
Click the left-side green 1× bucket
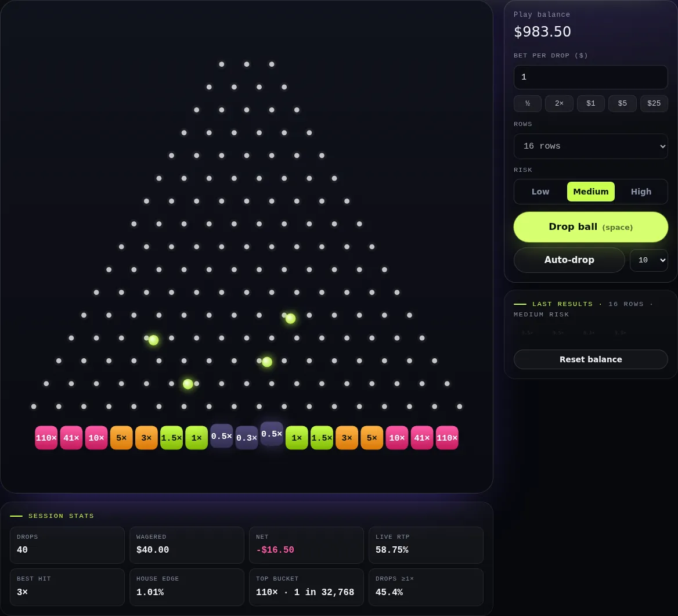pos(197,438)
